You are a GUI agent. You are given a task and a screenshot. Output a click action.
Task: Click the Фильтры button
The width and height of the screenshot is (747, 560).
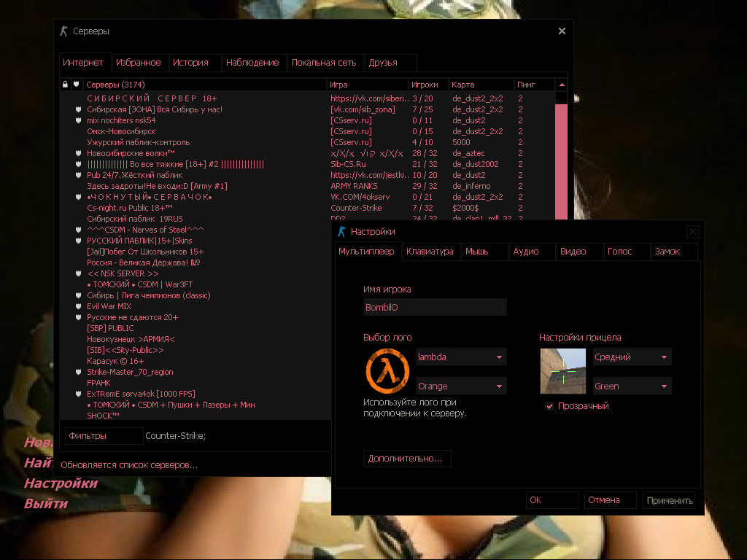tap(104, 436)
